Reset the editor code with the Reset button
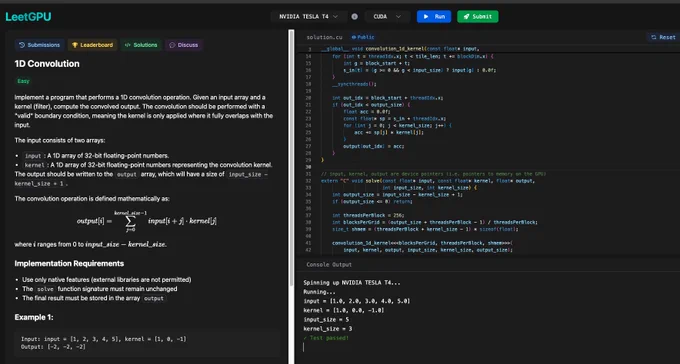 pyautogui.click(x=663, y=37)
